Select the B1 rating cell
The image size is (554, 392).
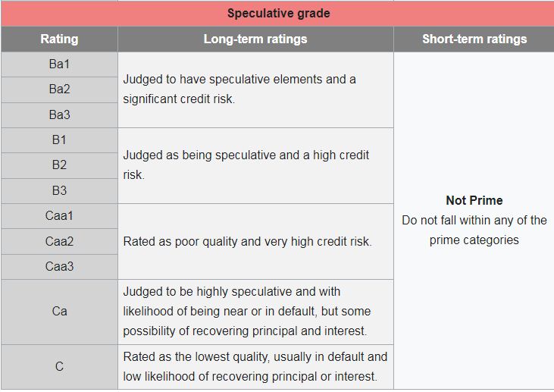tap(59, 140)
